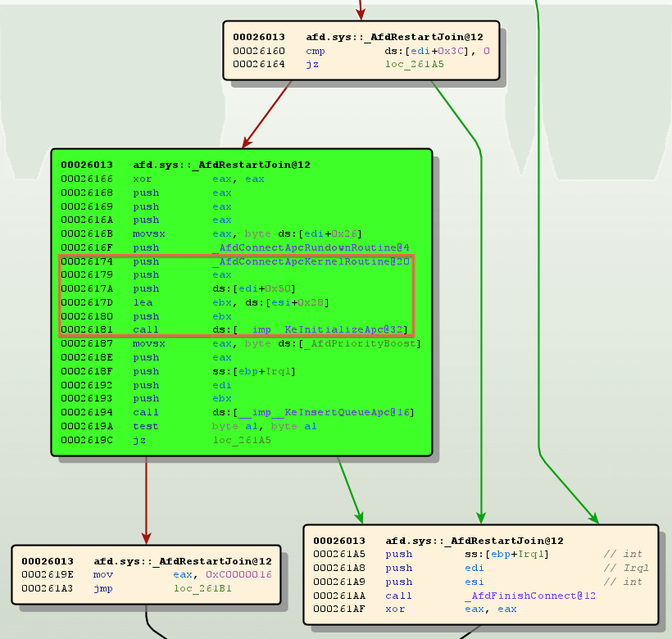Select the _AfdConnectApcRundownRoutine@4 symbol
Screen dimensions: 672x639
311,247
